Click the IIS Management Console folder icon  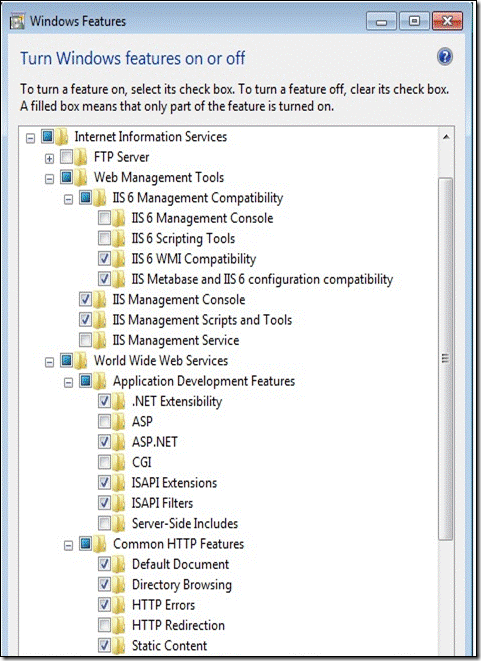pyautogui.click(x=99, y=299)
